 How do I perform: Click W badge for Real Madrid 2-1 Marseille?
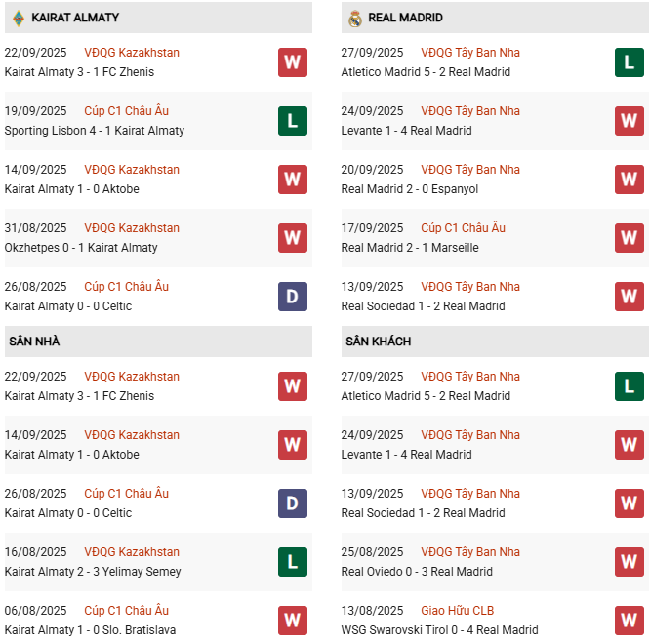coord(630,238)
